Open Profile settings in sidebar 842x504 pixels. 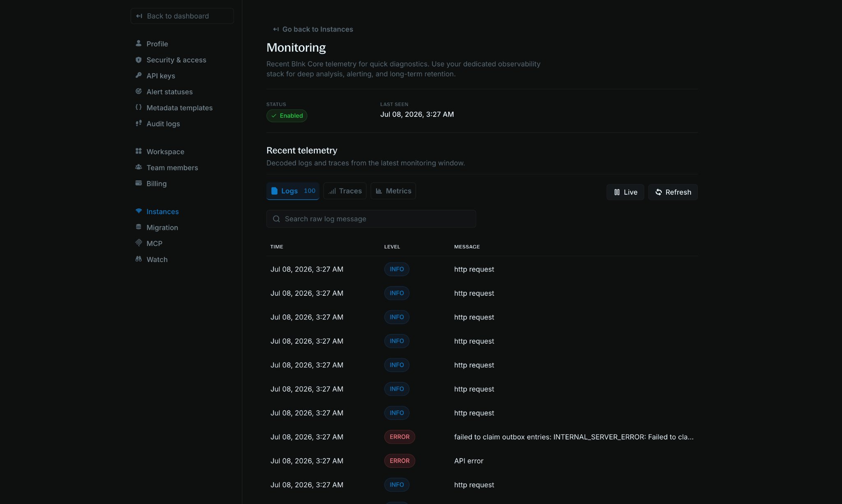click(x=157, y=44)
